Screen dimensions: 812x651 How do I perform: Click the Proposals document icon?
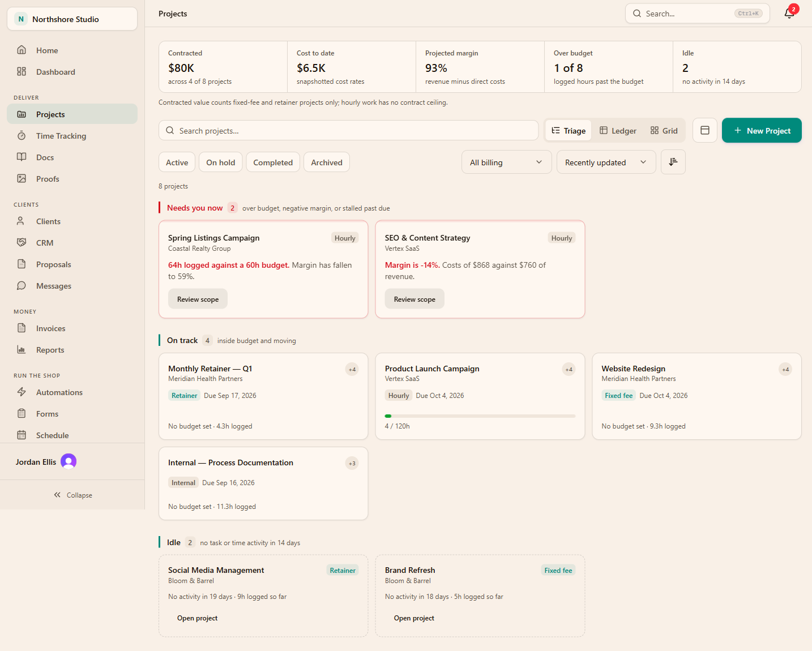[22, 264]
